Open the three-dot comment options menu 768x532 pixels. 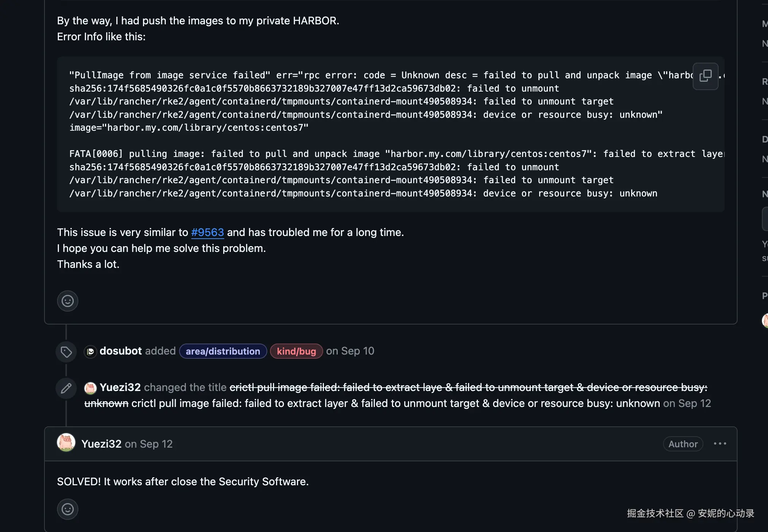click(720, 443)
